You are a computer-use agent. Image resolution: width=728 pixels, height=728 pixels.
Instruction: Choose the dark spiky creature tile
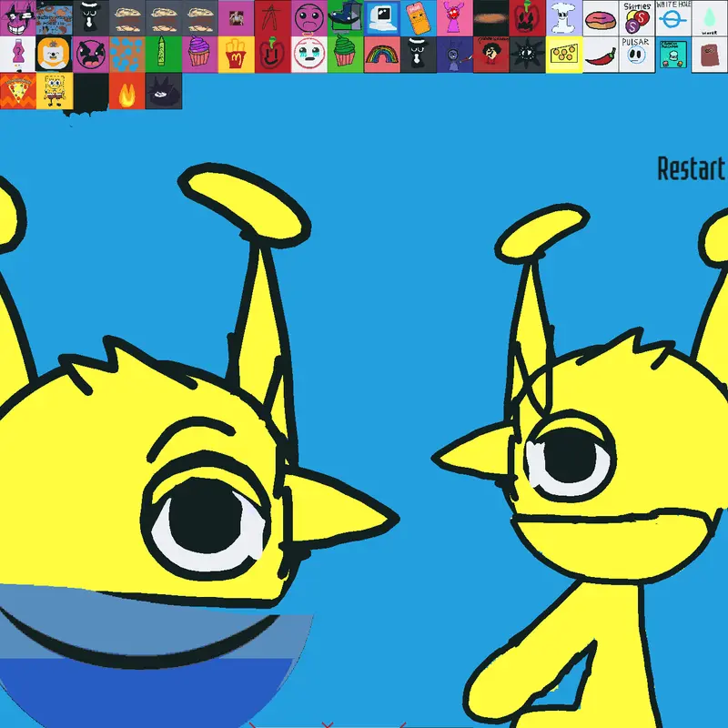(164, 91)
